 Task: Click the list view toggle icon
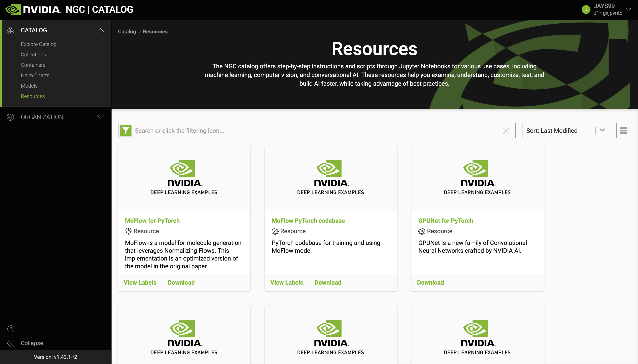coord(623,131)
